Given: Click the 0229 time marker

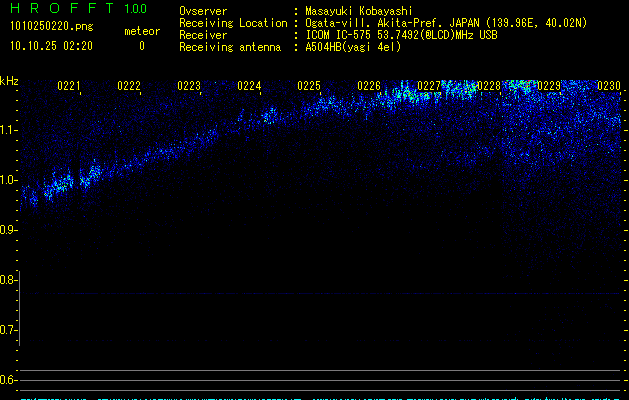Looking at the screenshot, I should pos(549,86).
